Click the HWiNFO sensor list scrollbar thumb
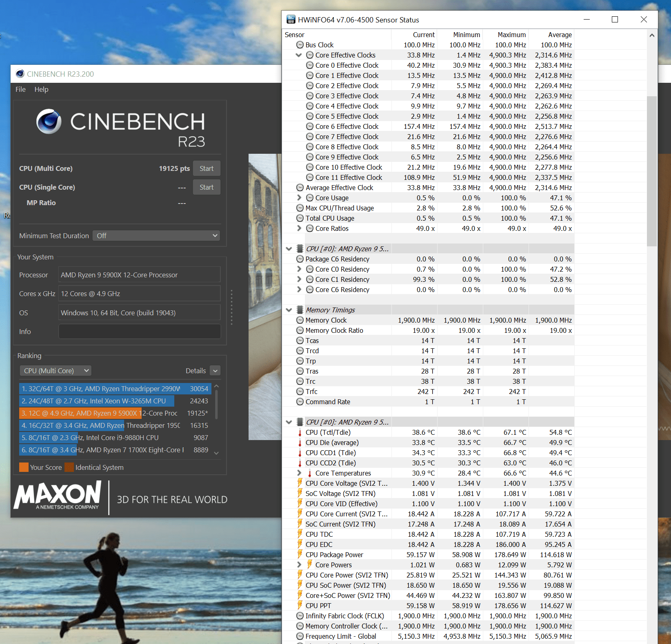Image resolution: width=671 pixels, height=644 pixels. click(x=652, y=171)
